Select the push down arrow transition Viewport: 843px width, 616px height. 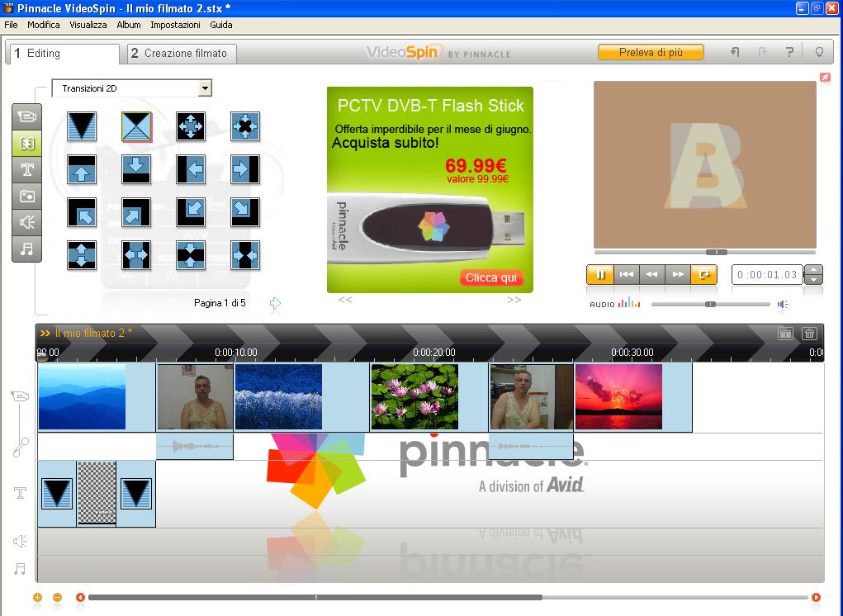136,169
